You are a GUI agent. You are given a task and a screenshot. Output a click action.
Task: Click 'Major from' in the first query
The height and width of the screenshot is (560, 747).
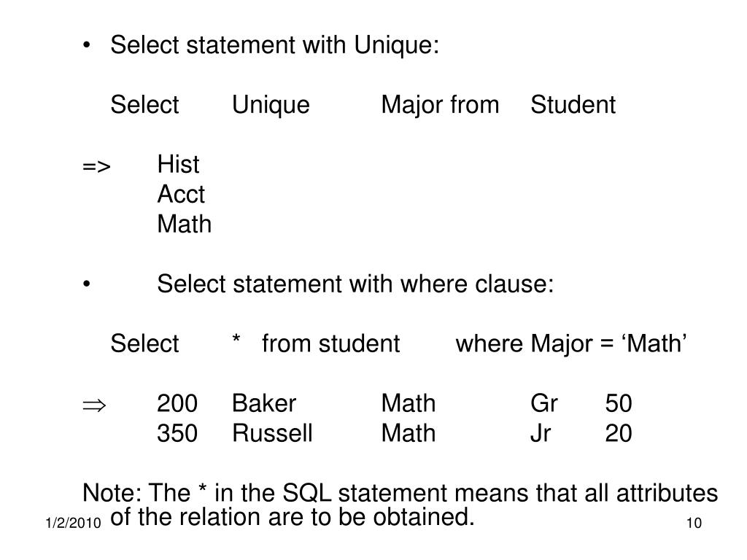(x=440, y=105)
